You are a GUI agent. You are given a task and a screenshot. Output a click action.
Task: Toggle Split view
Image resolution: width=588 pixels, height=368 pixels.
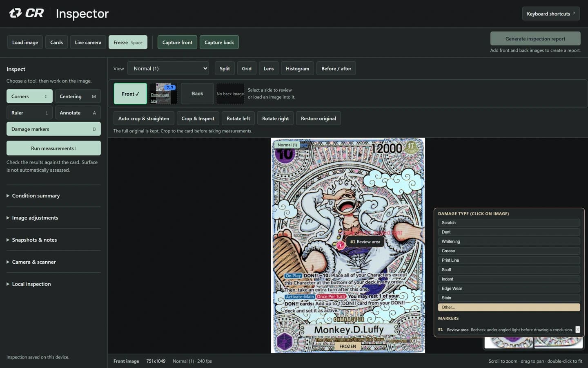click(225, 68)
